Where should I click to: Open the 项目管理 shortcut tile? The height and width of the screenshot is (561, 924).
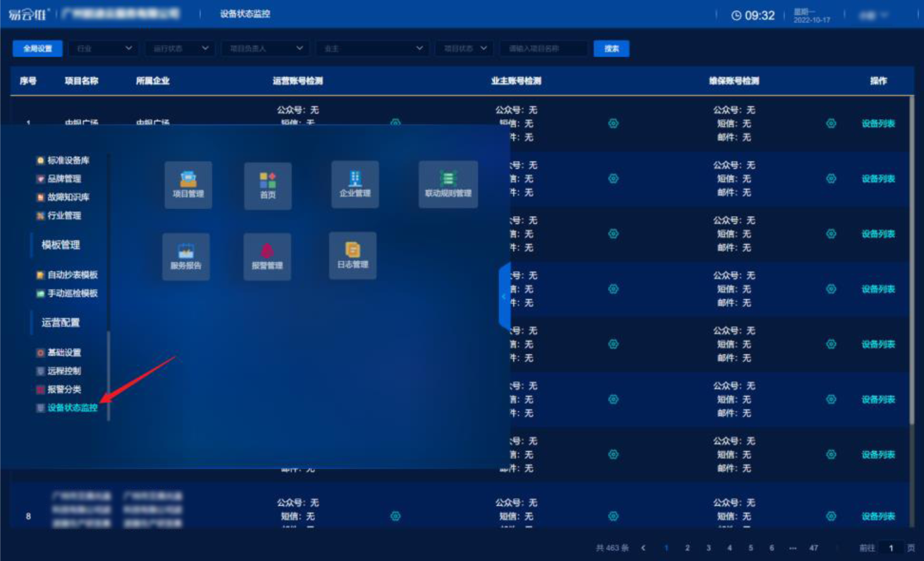188,184
